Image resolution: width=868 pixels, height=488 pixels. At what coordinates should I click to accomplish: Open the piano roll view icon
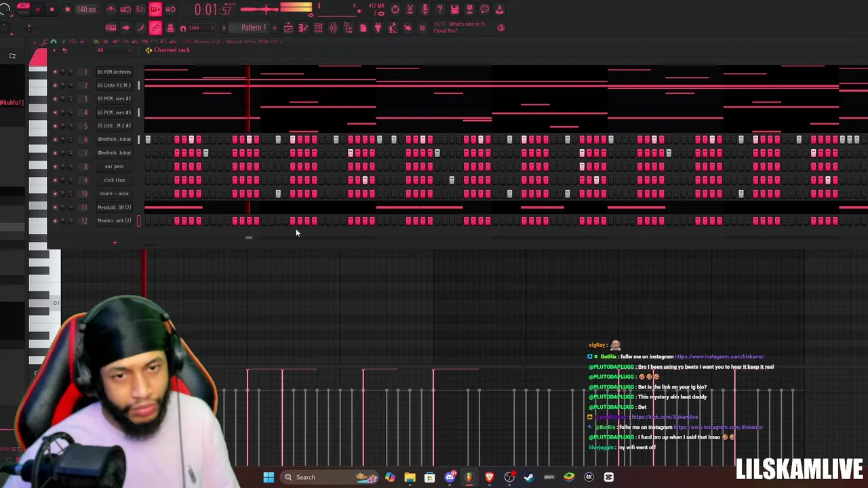(x=303, y=28)
